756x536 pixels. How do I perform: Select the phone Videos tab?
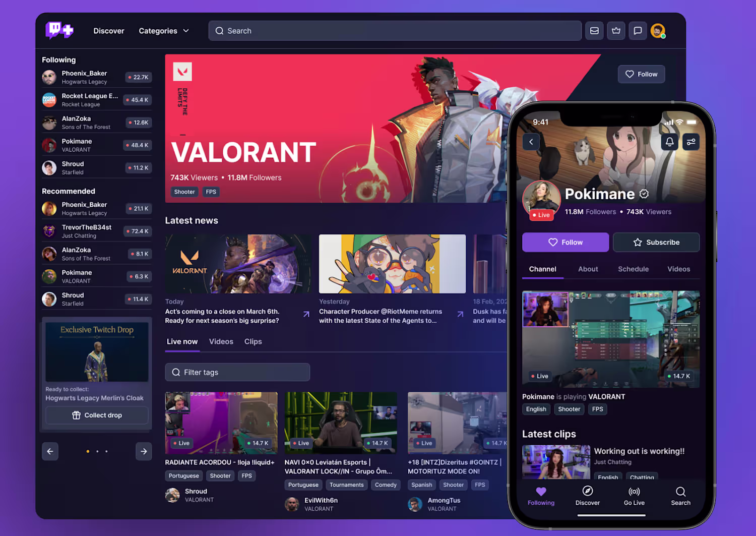(x=678, y=269)
